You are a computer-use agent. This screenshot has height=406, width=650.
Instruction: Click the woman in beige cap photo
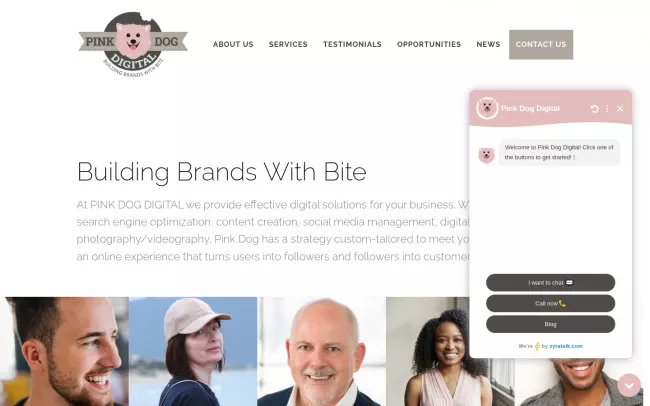tap(193, 351)
